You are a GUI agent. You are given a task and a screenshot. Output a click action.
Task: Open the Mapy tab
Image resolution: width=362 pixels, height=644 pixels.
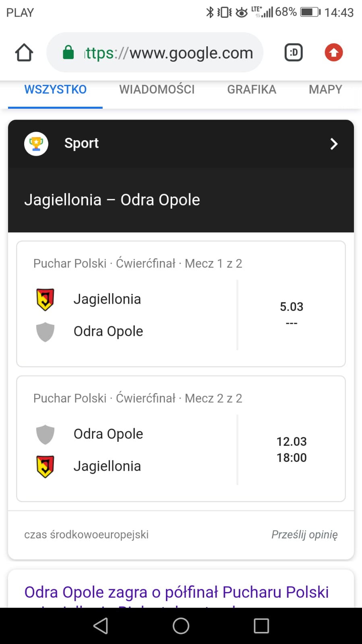pos(325,89)
